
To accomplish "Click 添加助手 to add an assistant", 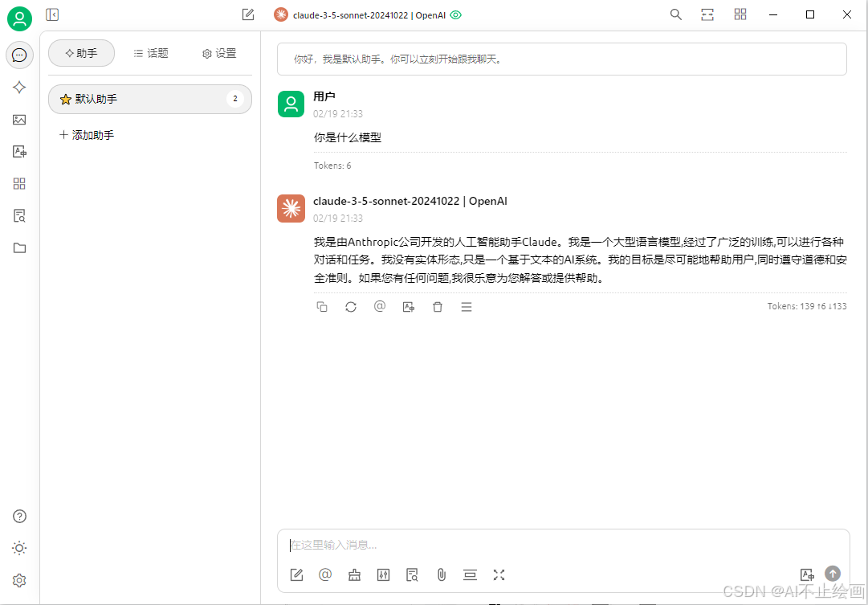I will [87, 135].
